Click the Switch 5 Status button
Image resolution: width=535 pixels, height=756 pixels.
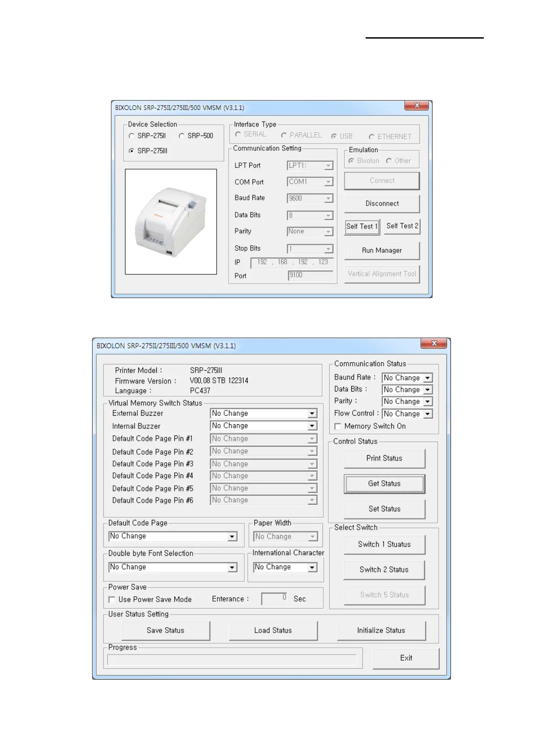click(384, 595)
